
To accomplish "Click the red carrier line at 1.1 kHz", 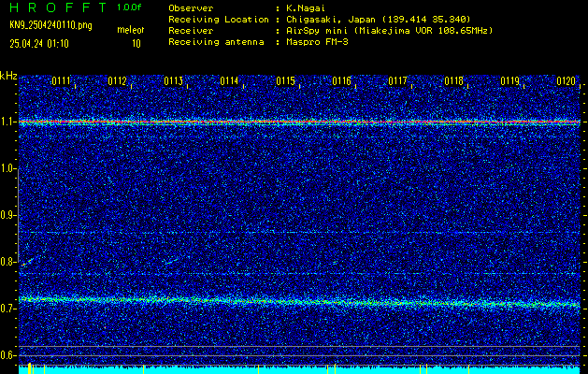I will 299,122.
